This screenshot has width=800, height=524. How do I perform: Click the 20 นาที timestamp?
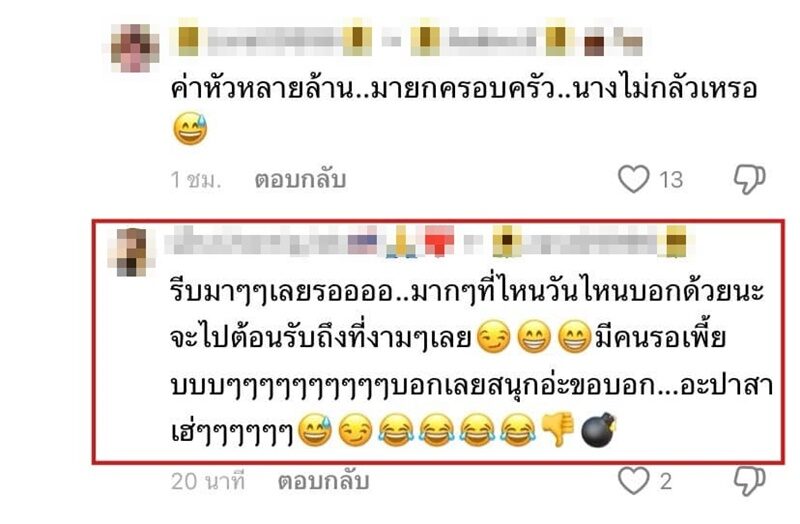tap(208, 481)
